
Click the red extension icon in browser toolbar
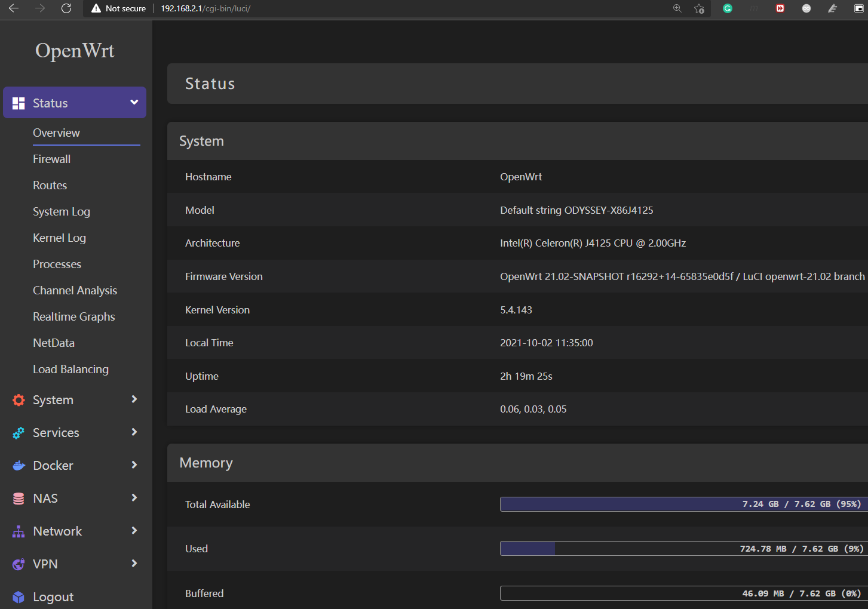780,8
